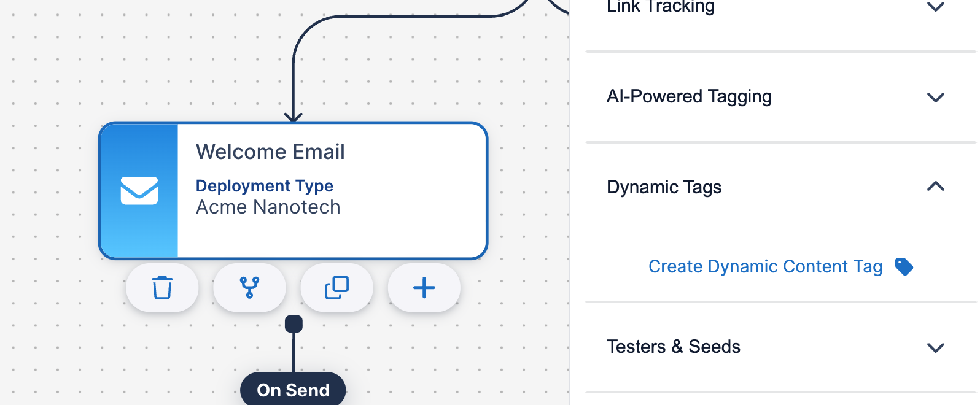This screenshot has height=405, width=980.
Task: Add a new step with the plus icon
Action: tap(424, 287)
